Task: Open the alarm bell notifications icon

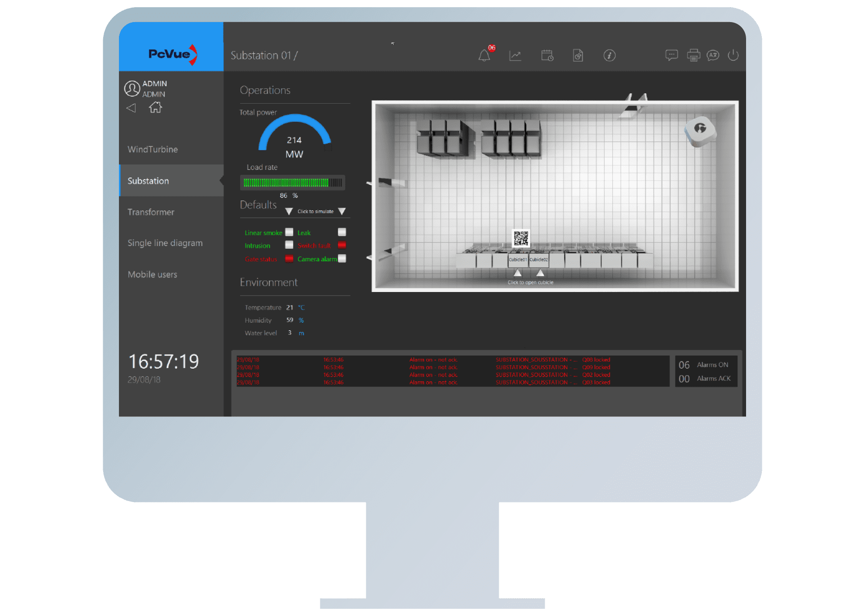Action: point(484,55)
